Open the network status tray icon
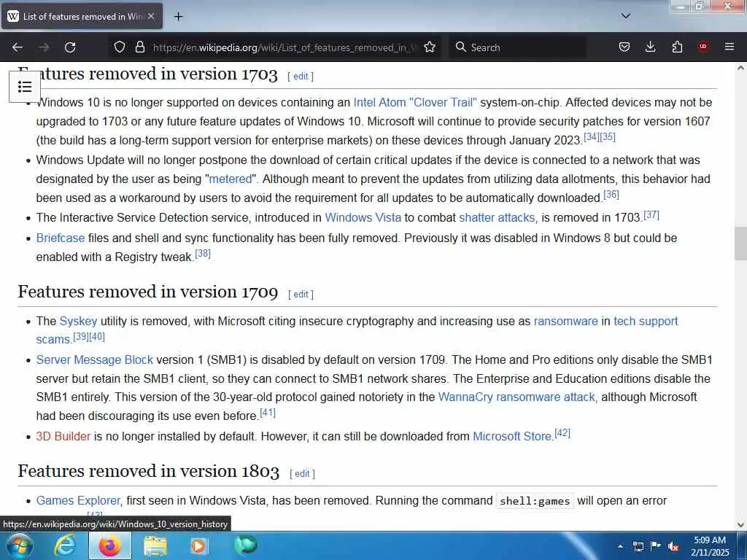 pyautogui.click(x=638, y=546)
